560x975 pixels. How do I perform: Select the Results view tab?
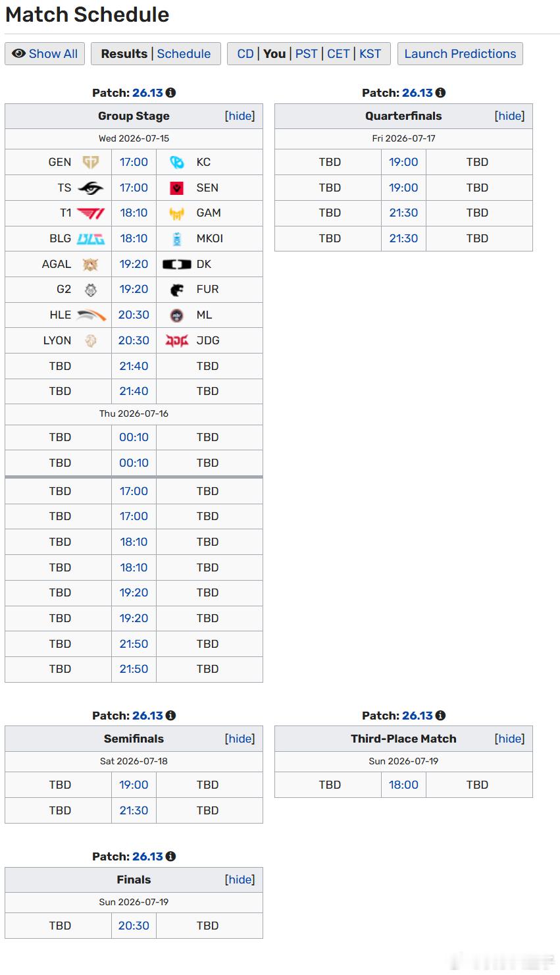click(x=124, y=54)
